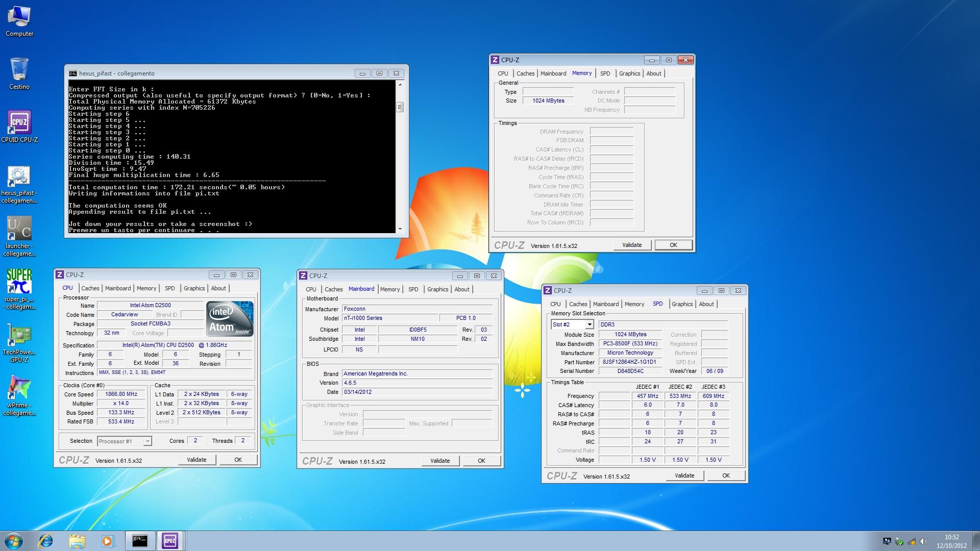The height and width of the screenshot is (551, 980).
Task: Open Internet Explorer from the taskbar
Action: coord(46,541)
